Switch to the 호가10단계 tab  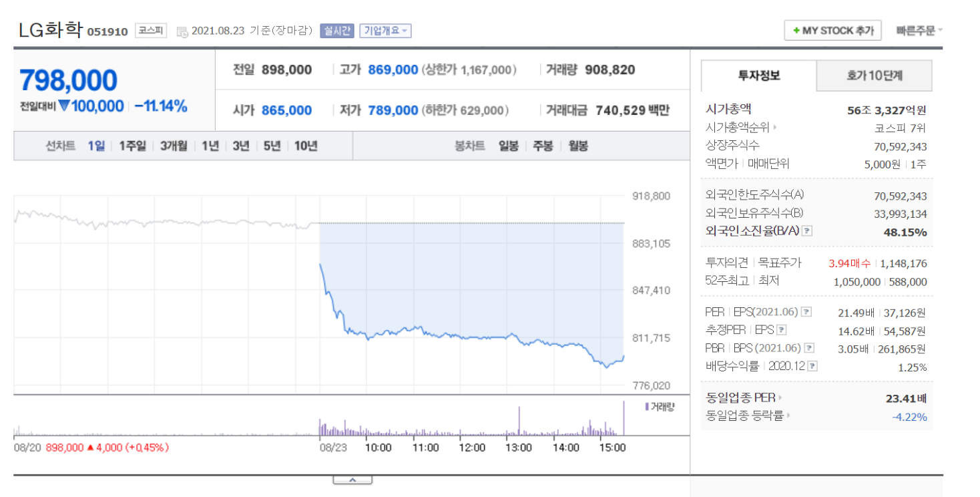point(874,75)
